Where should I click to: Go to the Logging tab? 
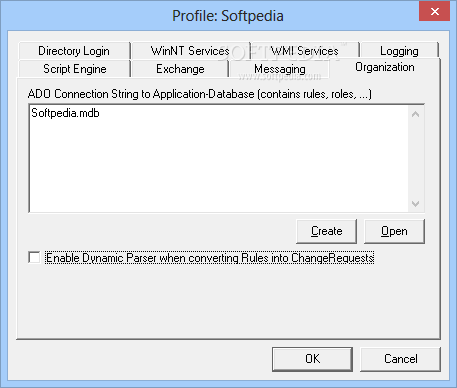click(x=399, y=51)
